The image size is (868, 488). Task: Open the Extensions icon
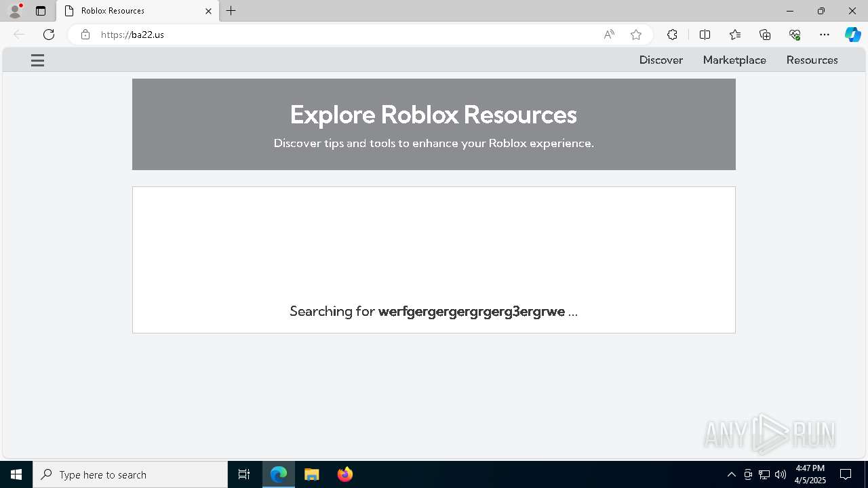coord(672,35)
